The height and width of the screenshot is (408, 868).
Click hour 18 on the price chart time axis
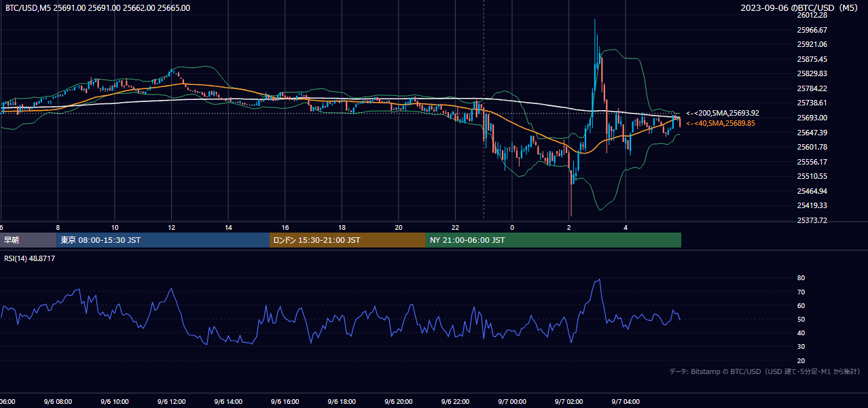click(x=342, y=227)
